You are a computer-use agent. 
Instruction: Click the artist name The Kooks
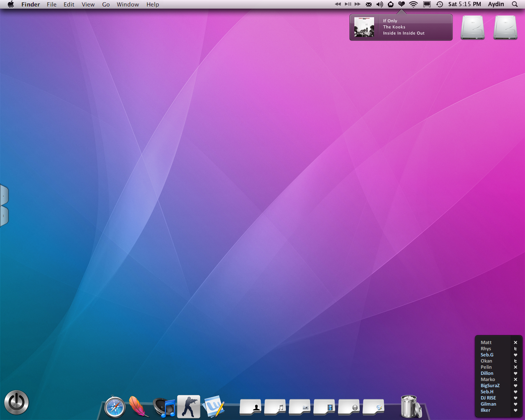tap(394, 27)
